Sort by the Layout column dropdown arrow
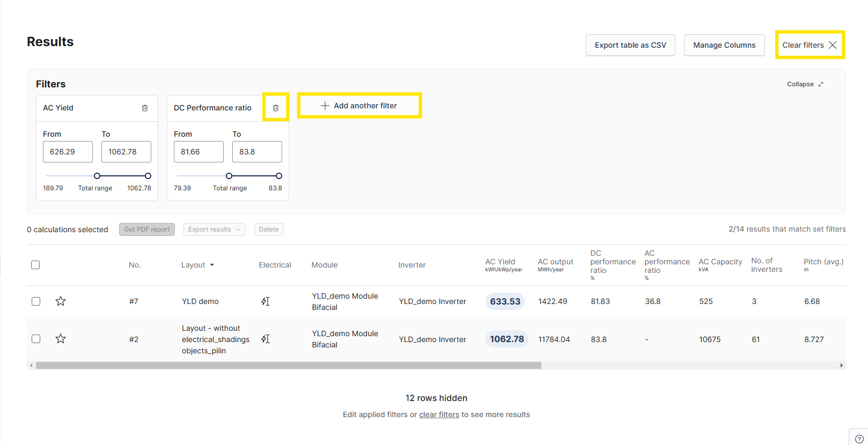 click(x=212, y=265)
